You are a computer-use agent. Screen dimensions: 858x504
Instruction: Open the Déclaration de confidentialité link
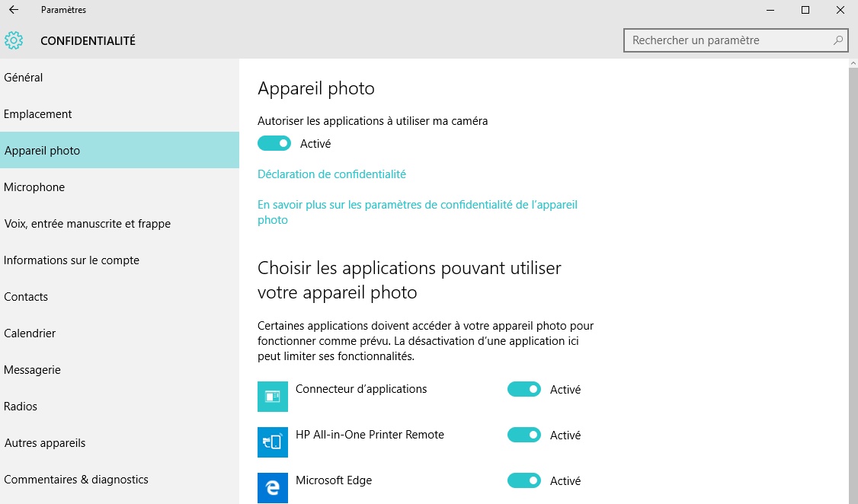[331, 174]
